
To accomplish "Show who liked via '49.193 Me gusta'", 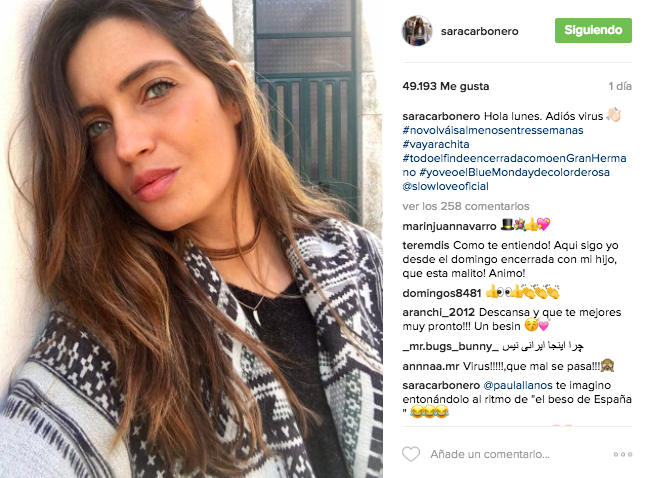I will (x=446, y=86).
